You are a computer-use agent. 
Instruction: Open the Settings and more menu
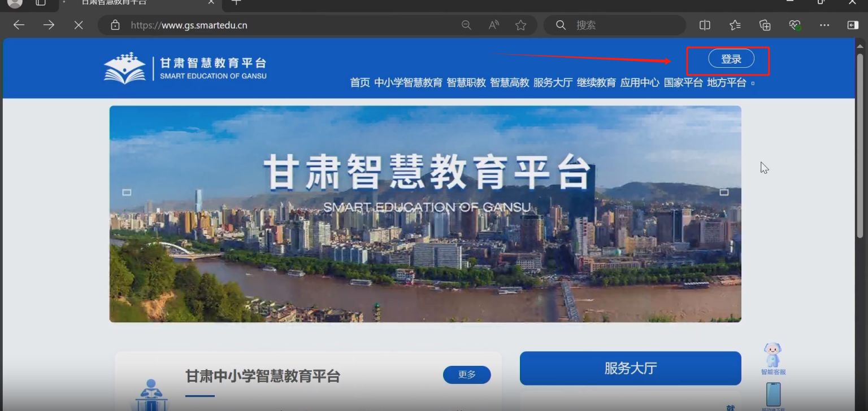point(824,25)
